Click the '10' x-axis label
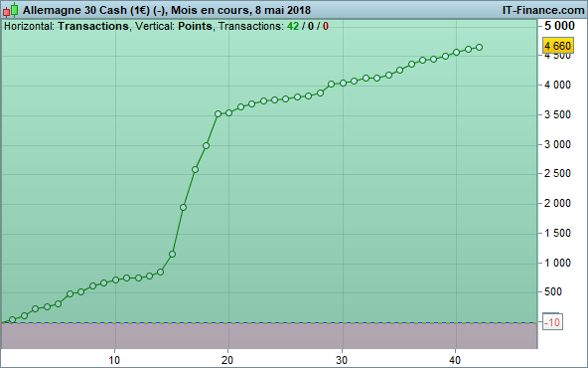This screenshot has height=368, width=588. click(114, 360)
